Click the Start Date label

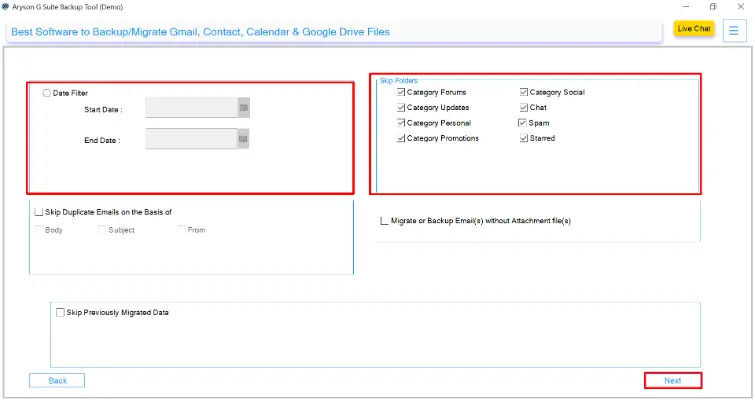pos(103,110)
